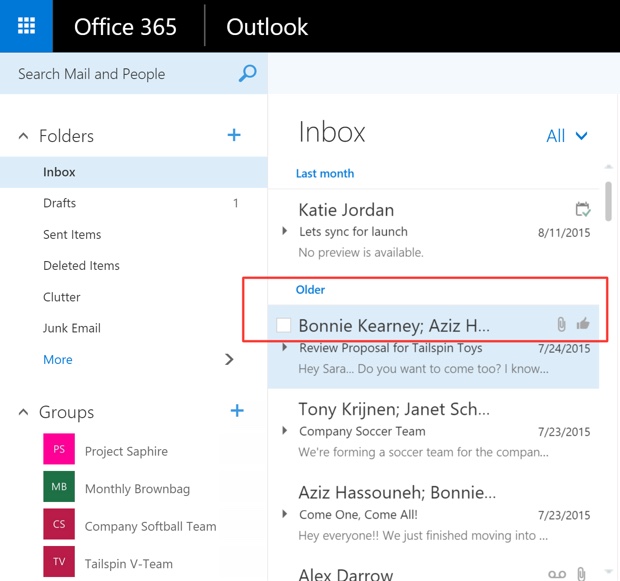Click the Monthly Brownbag group name
This screenshot has height=581, width=620.
pyautogui.click(x=137, y=489)
